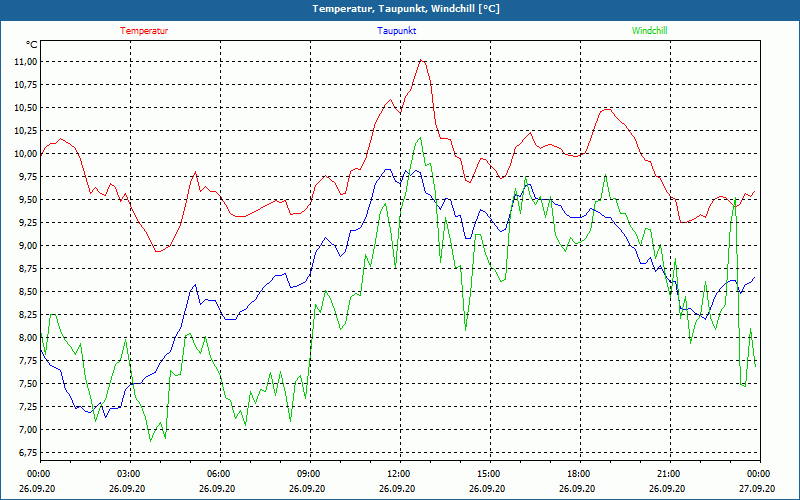
Task: Click the 8,75 y-axis value
Action: 28,268
